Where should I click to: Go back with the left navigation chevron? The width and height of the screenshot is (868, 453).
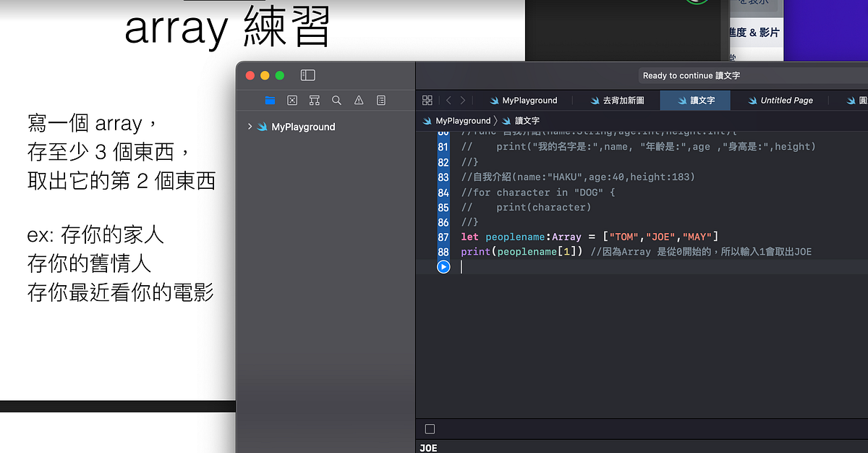tap(448, 101)
